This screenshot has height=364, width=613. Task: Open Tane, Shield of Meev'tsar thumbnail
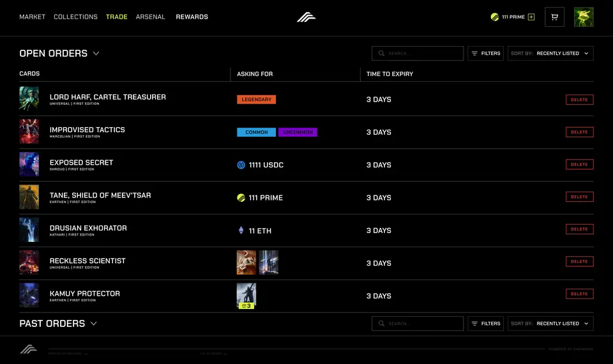[29, 197]
